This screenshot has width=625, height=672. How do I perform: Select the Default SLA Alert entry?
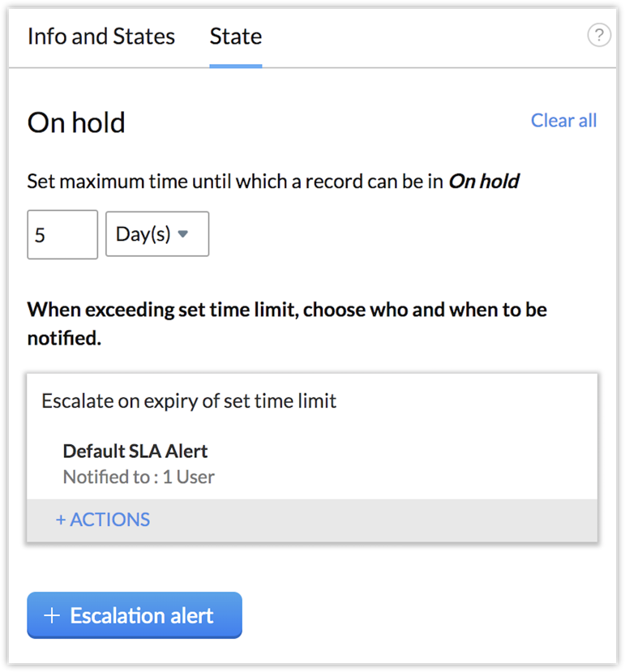click(x=135, y=452)
